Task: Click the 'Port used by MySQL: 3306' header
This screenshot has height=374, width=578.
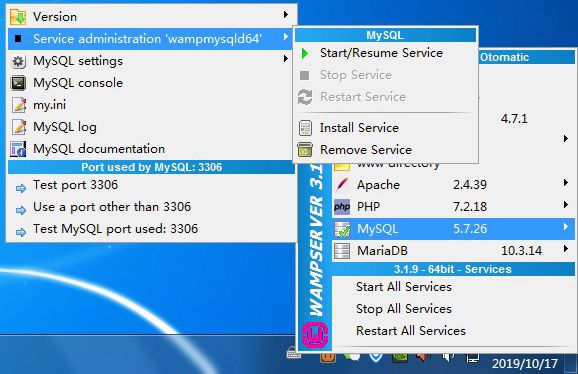Action: (152, 167)
